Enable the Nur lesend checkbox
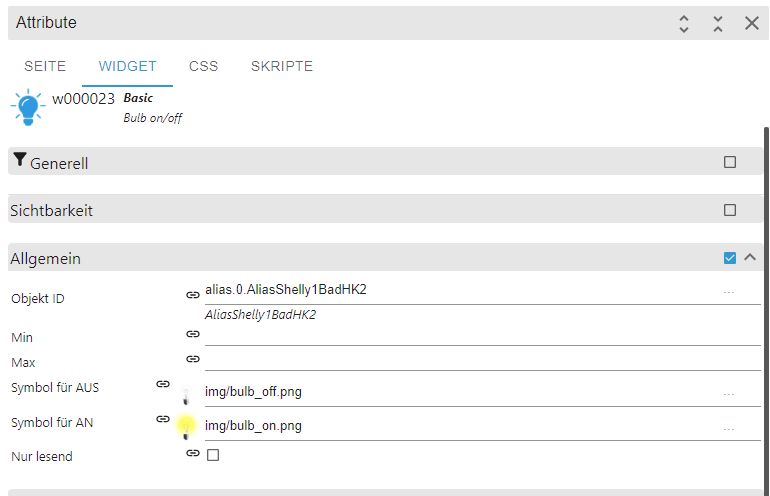 pyautogui.click(x=213, y=455)
